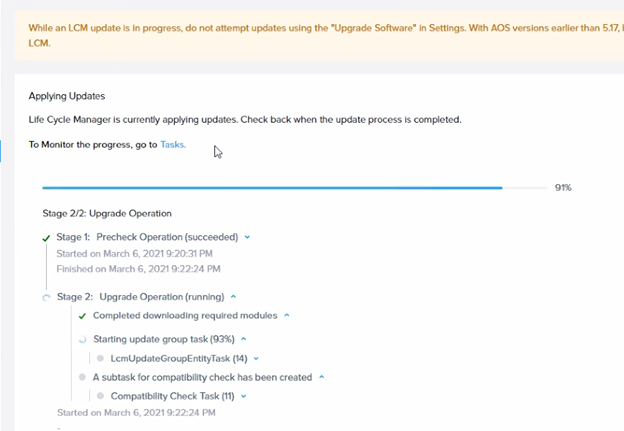Select Stage 2: Upgrade Operation (running) text

140,297
